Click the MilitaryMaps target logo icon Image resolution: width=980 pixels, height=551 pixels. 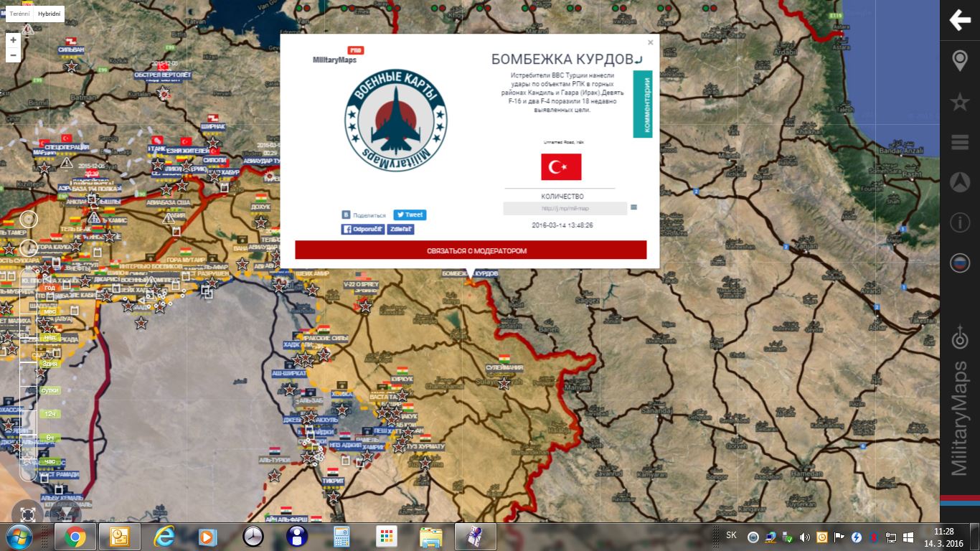(960, 338)
